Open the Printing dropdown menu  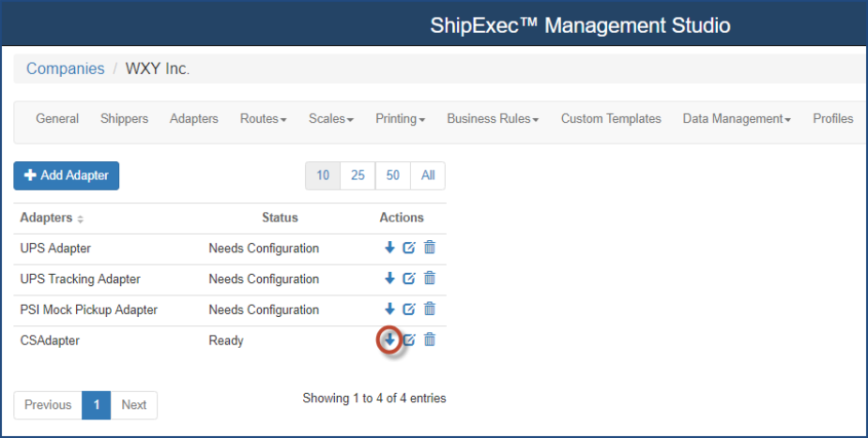point(400,119)
